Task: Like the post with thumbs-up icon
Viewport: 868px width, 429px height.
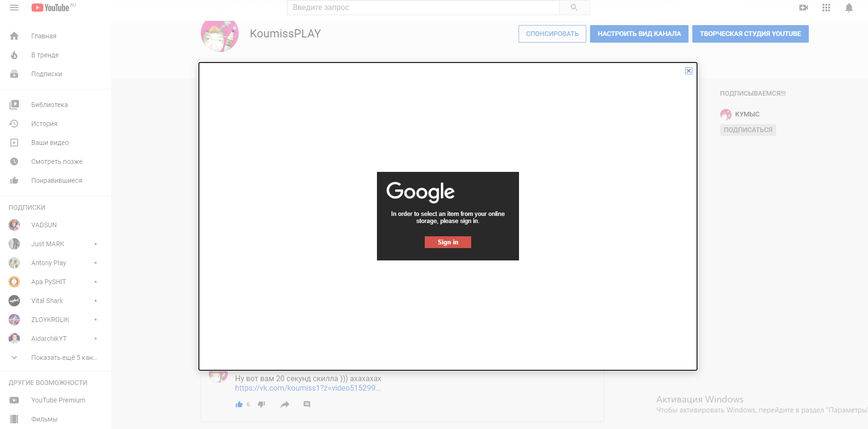Action: coord(239,404)
